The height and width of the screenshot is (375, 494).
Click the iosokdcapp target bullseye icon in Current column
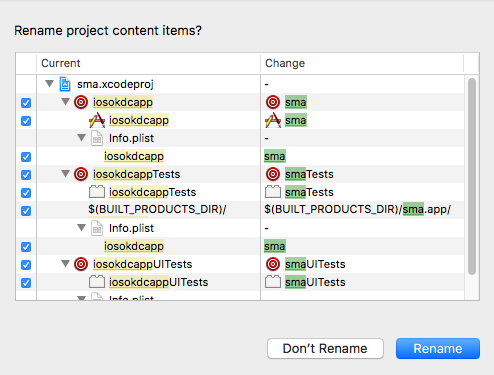81,102
